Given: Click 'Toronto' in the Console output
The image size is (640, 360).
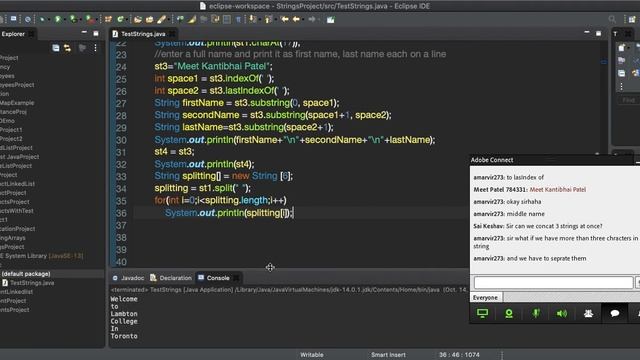Looking at the screenshot, I should 124,336.
